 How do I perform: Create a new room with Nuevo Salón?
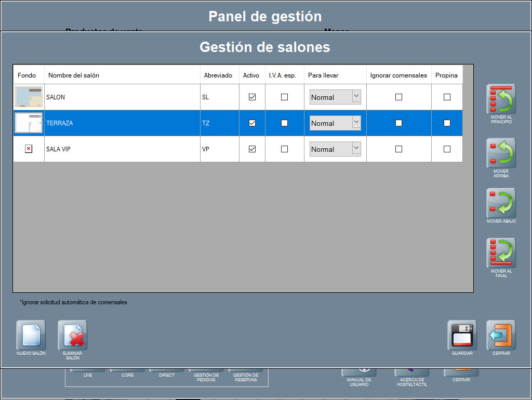pyautogui.click(x=31, y=335)
